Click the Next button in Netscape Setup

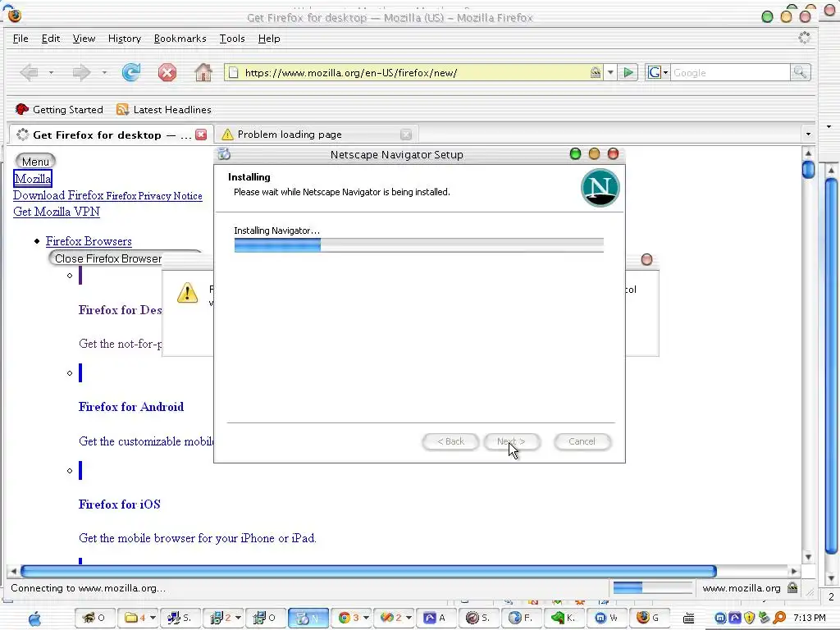(511, 441)
